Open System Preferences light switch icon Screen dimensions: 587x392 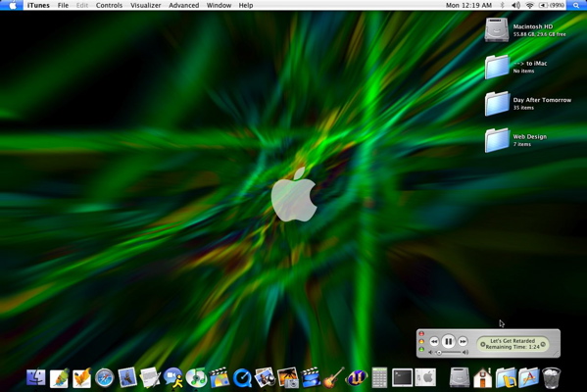point(425,377)
